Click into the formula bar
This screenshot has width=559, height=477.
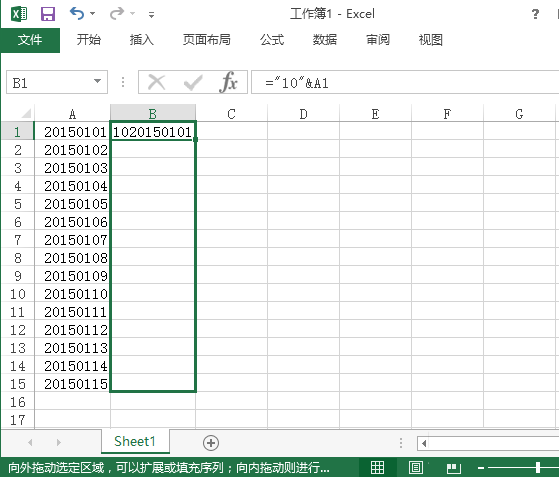coord(405,82)
